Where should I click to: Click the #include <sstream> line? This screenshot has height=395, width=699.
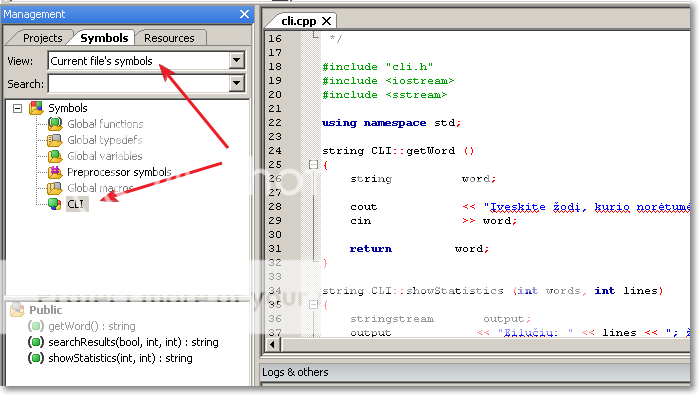pyautogui.click(x=384, y=95)
